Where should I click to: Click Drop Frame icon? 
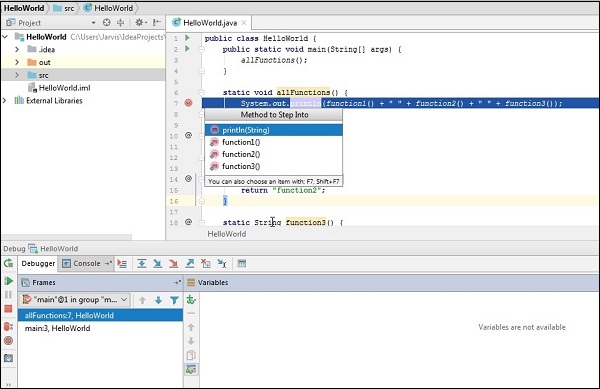click(206, 264)
